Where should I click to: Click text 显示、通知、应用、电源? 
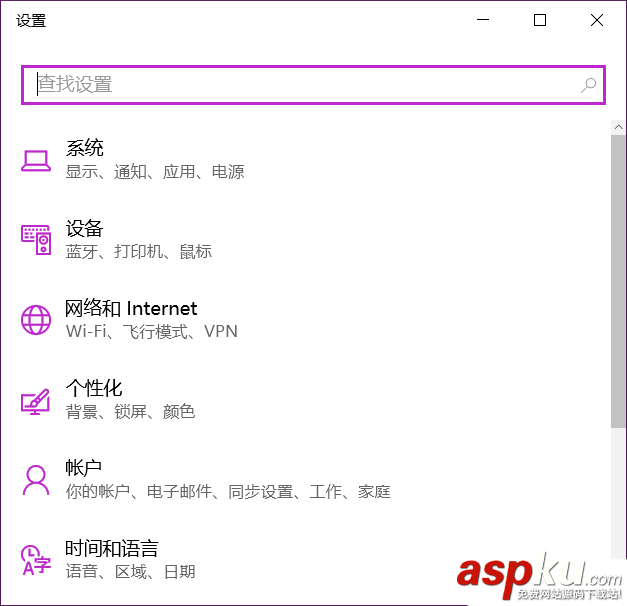[x=155, y=172]
